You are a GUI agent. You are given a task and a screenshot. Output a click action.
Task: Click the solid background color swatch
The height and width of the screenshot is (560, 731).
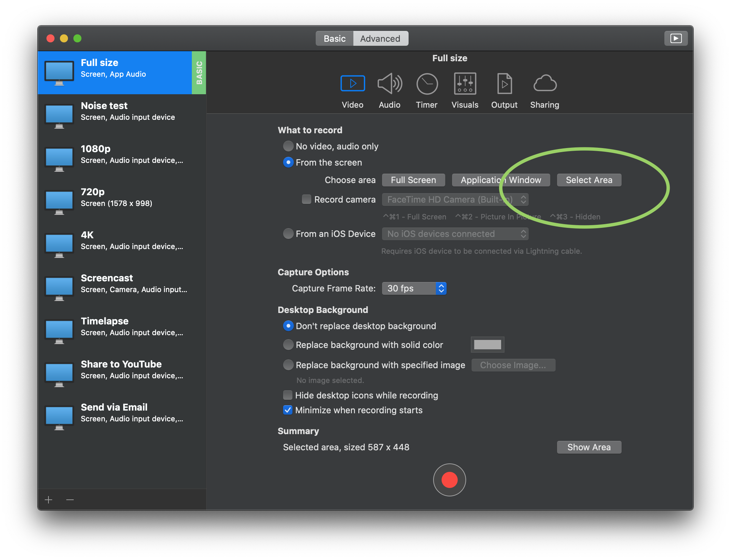pos(487,345)
